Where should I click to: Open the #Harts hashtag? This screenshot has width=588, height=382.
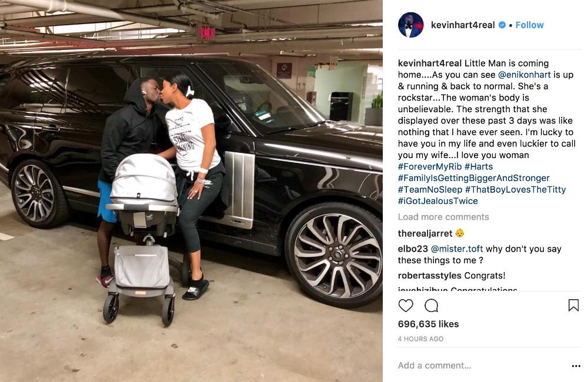(x=479, y=166)
